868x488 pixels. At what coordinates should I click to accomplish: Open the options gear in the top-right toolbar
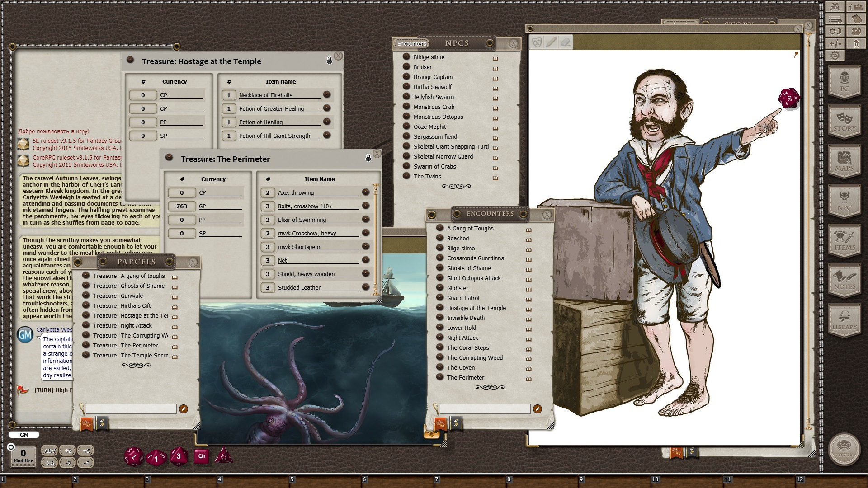(835, 56)
